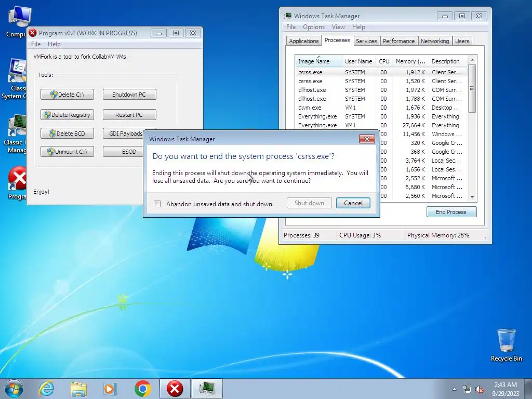Sort by Memory column header
Screen dimensions: 532x399
pyautogui.click(x=410, y=61)
